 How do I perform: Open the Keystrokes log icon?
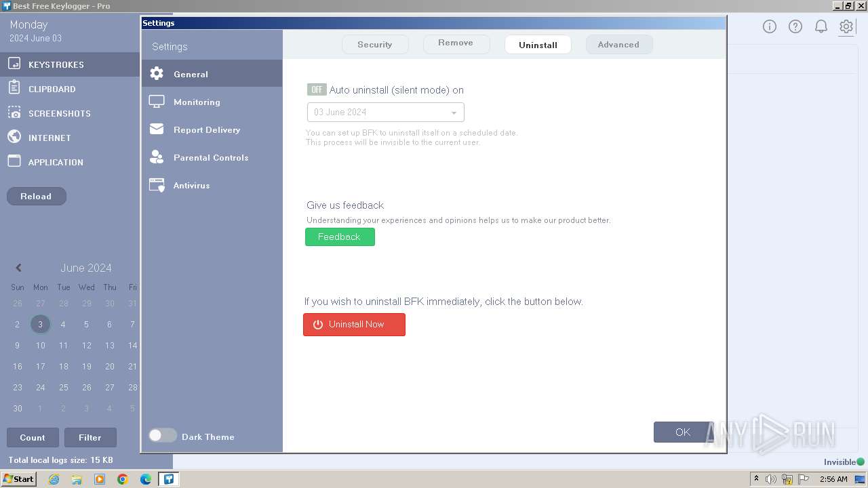[14, 64]
